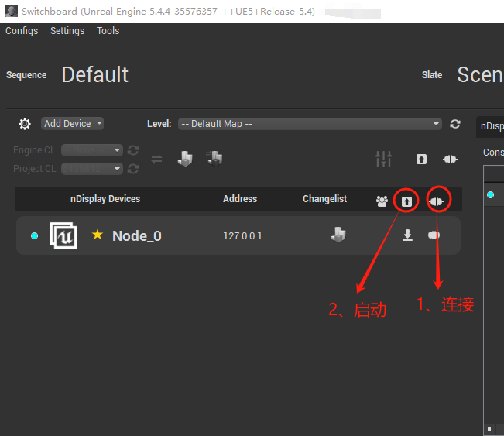Open the mixer sliders settings icon

pos(383,159)
